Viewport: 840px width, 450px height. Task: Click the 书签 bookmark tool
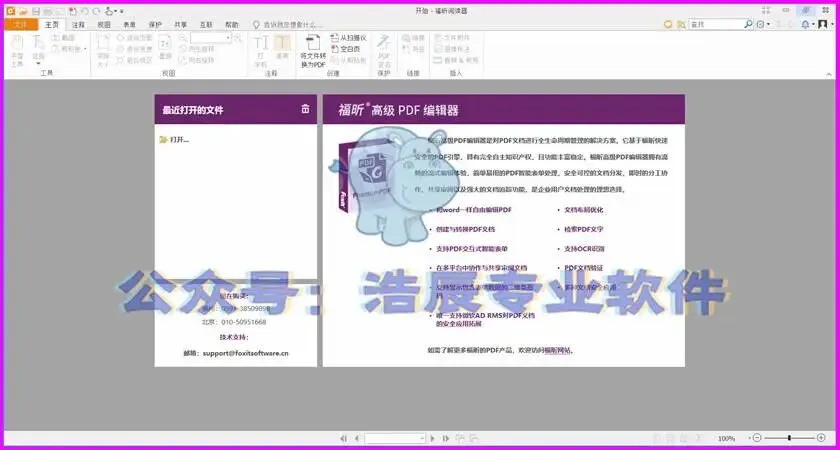[413, 49]
